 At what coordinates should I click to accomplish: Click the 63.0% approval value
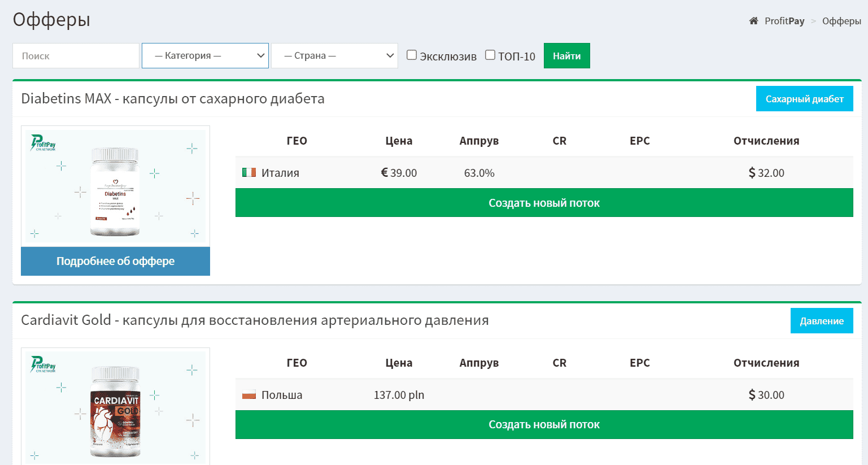tap(479, 173)
